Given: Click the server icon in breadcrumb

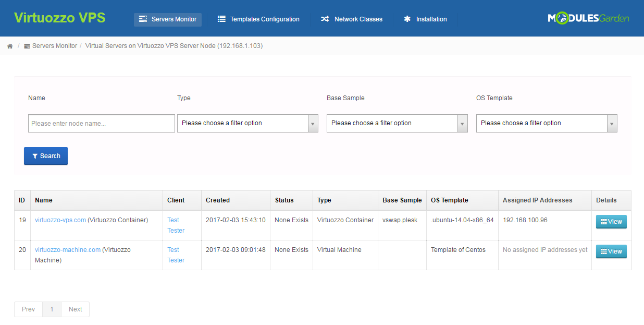Looking at the screenshot, I should pyautogui.click(x=27, y=46).
